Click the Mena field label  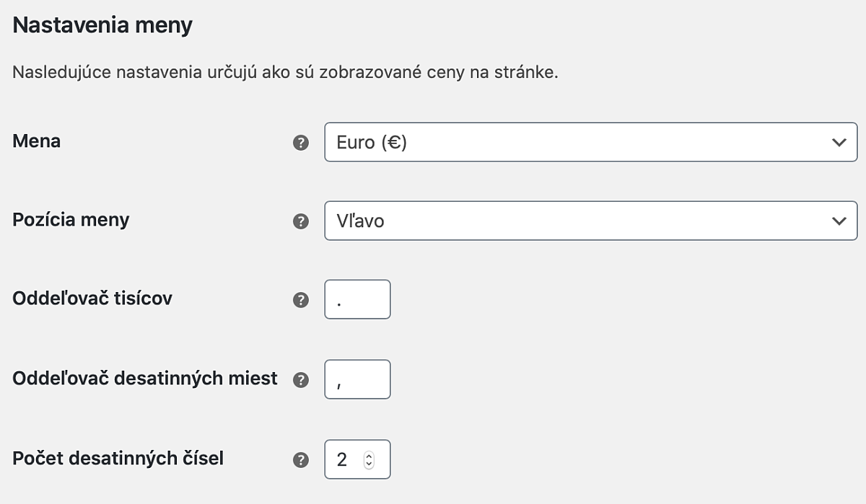(x=37, y=141)
